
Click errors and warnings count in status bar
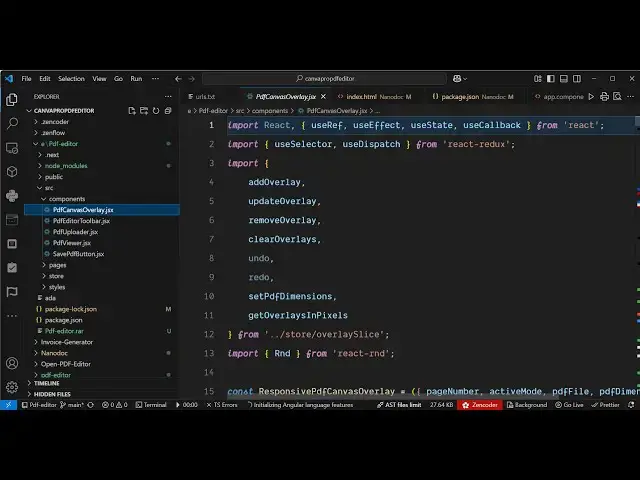[x=115, y=405]
